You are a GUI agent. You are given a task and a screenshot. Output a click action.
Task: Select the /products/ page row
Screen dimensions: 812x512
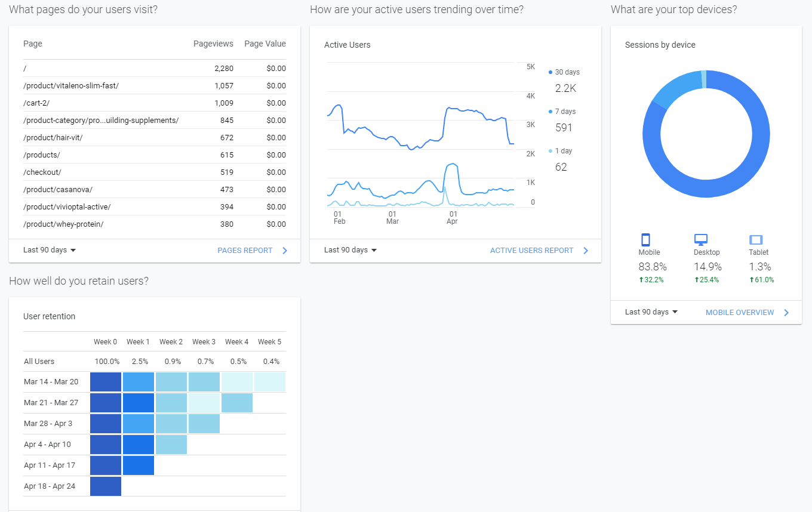pyautogui.click(x=155, y=155)
